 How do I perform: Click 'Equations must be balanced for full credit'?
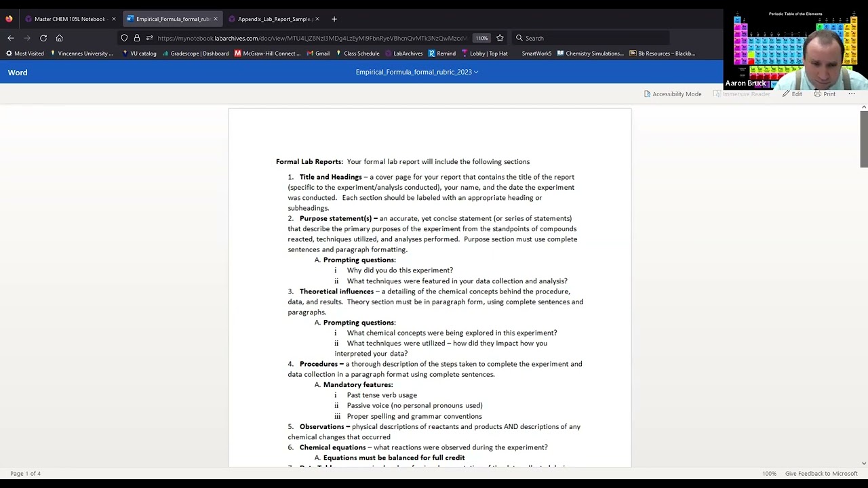(x=394, y=458)
